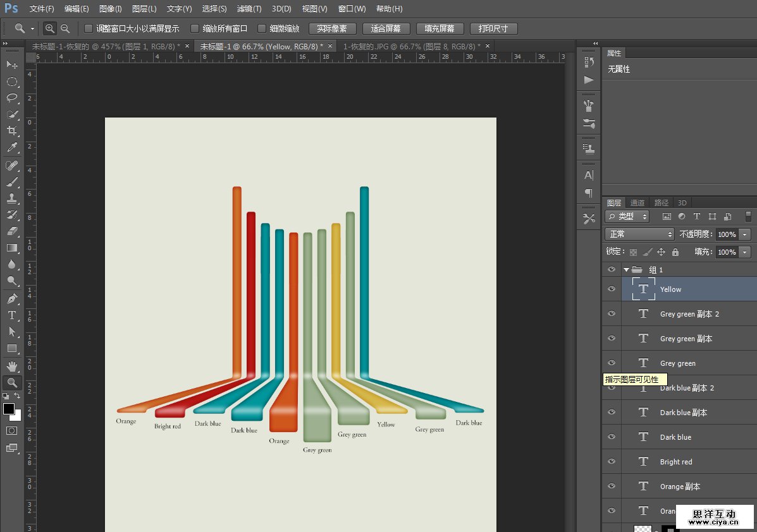
Task: Click the zoom out magnifier in options bar
Action: (x=65, y=28)
